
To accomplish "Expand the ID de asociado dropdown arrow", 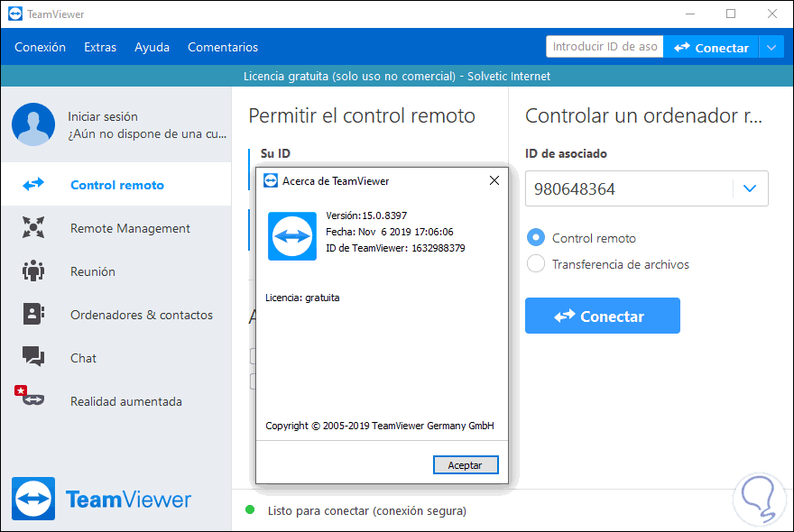I will [x=750, y=188].
